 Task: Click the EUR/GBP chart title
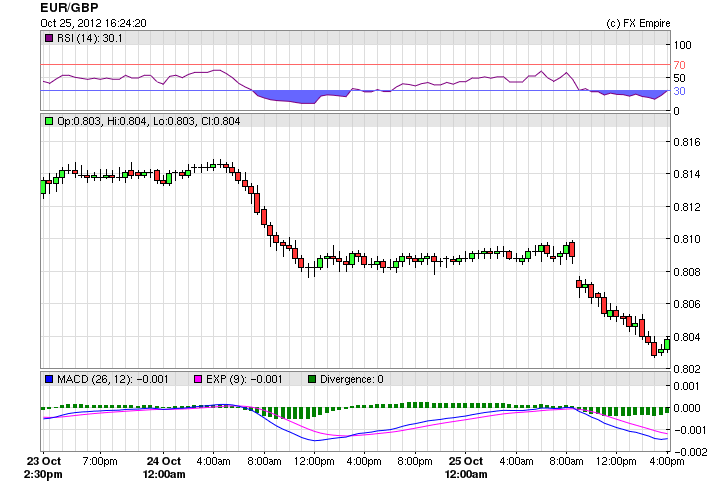pyautogui.click(x=69, y=8)
